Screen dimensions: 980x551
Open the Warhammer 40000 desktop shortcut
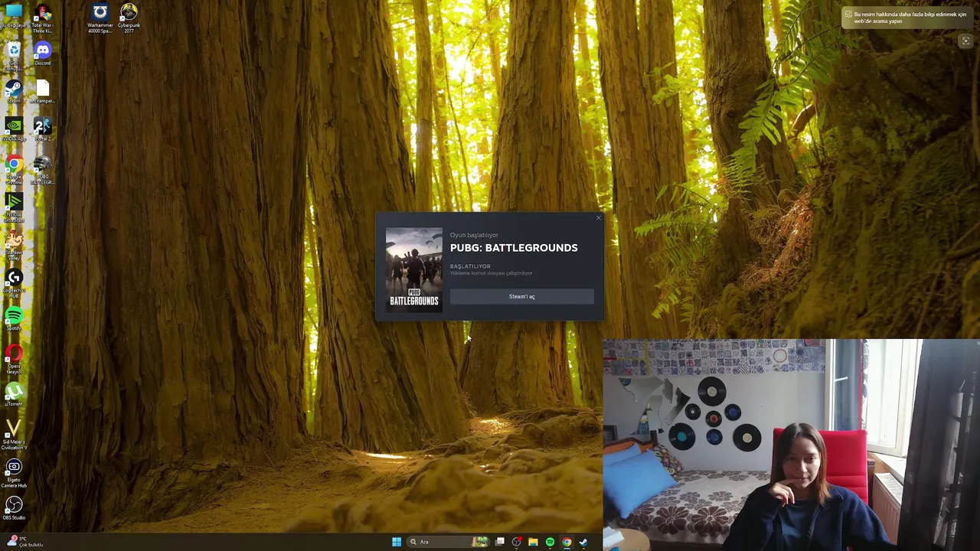coord(100,18)
